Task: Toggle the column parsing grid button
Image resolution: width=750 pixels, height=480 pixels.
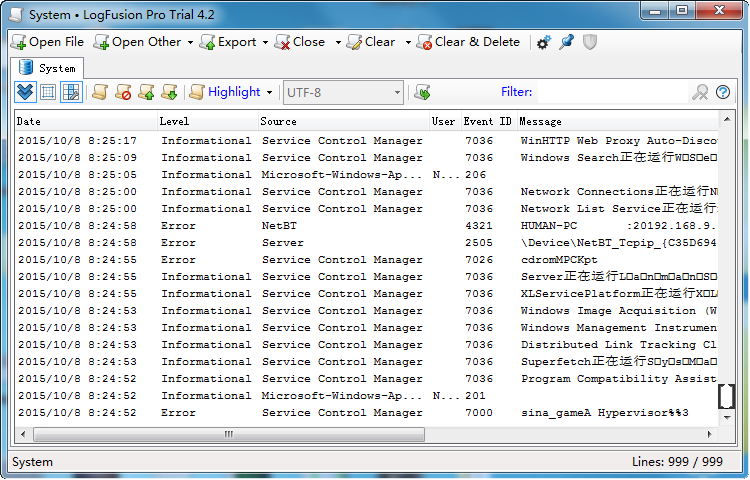Action: pyautogui.click(x=71, y=92)
